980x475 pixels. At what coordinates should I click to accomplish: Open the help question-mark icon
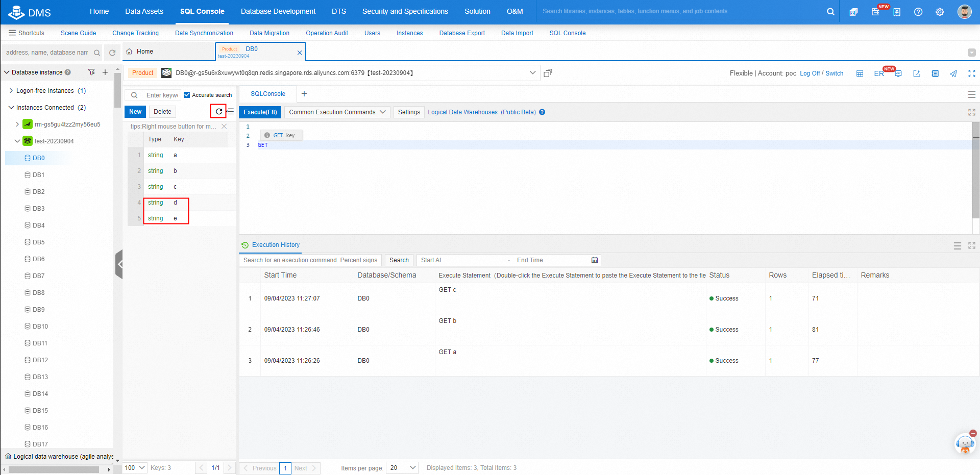[x=918, y=12]
